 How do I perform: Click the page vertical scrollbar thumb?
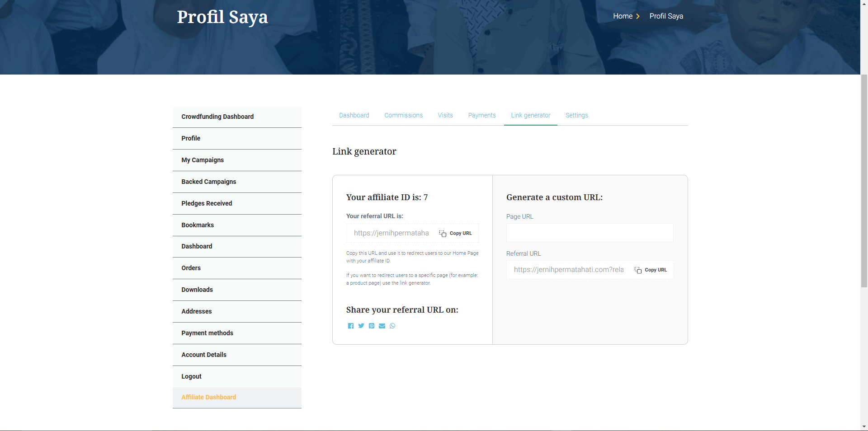click(864, 181)
